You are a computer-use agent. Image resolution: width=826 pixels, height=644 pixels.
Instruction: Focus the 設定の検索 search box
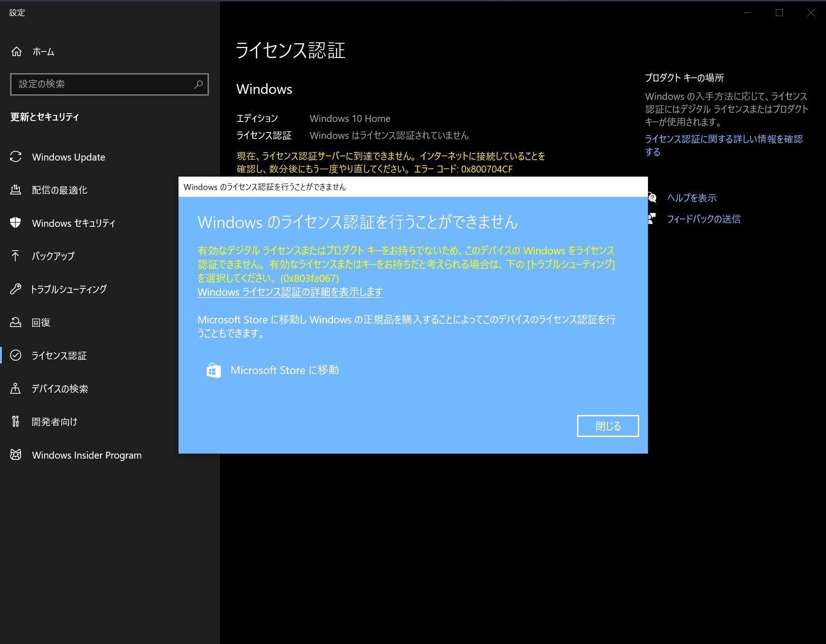coord(110,84)
